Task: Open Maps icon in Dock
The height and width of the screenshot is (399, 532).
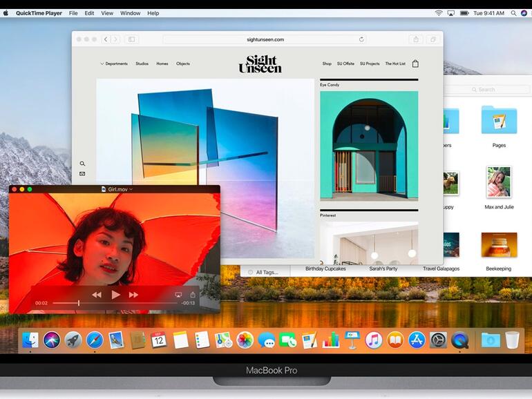Action: tap(223, 340)
